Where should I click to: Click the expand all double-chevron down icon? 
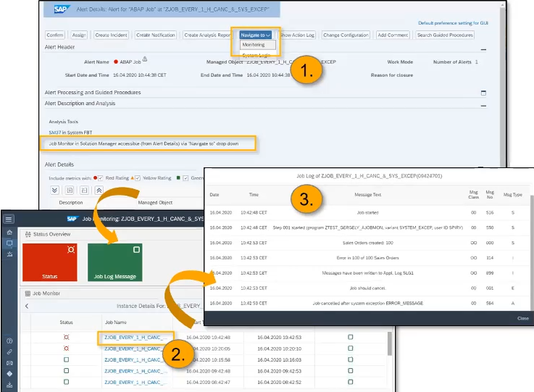coord(54,190)
